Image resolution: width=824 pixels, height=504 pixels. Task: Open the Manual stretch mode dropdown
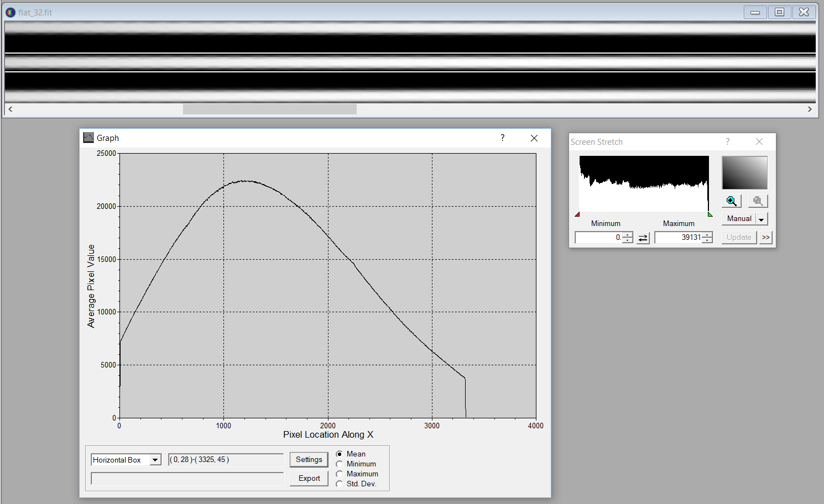tap(762, 219)
